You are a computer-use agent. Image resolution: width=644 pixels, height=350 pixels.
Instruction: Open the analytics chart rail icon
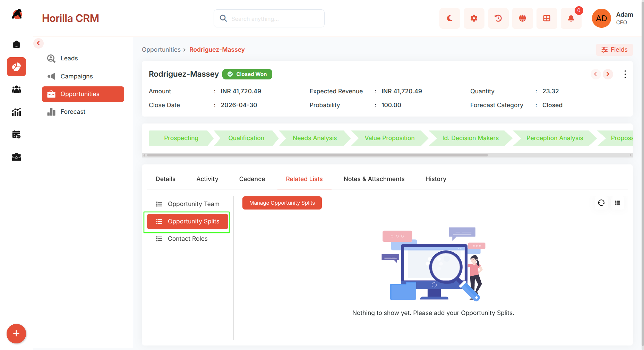coord(16,112)
